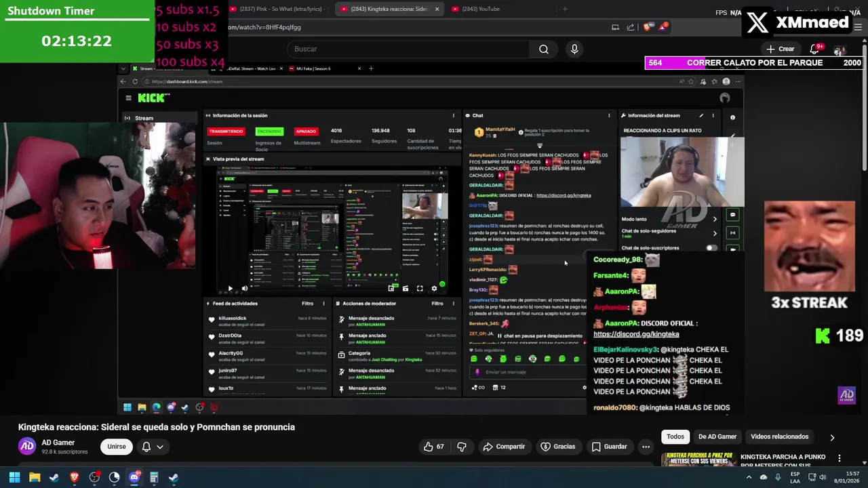Click the Guardar save button
Image resolution: width=868 pixels, height=488 pixels.
[x=609, y=447]
